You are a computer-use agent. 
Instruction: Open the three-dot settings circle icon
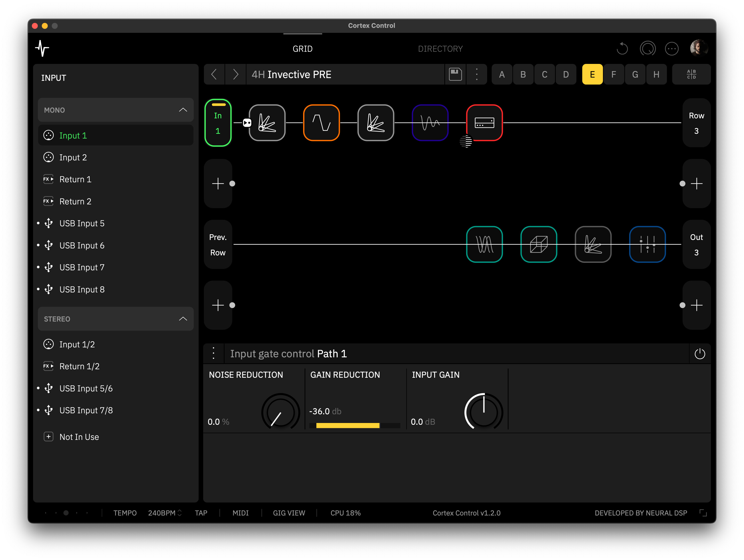pos(672,49)
